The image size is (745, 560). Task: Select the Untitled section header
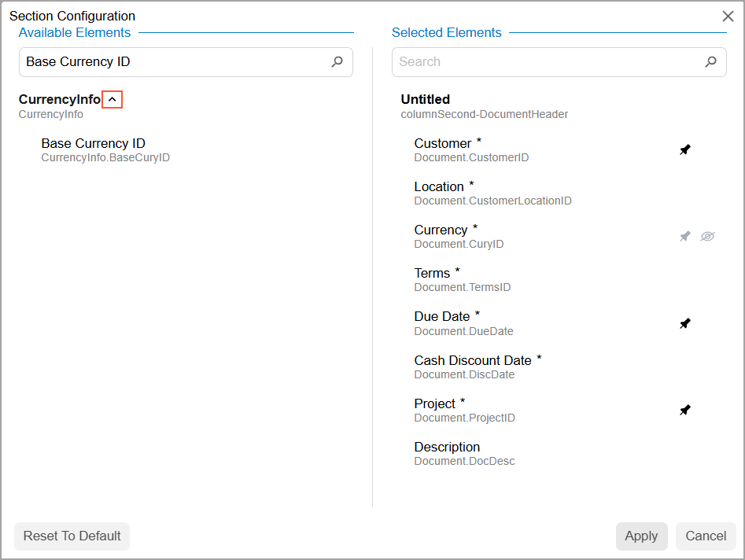tap(426, 100)
